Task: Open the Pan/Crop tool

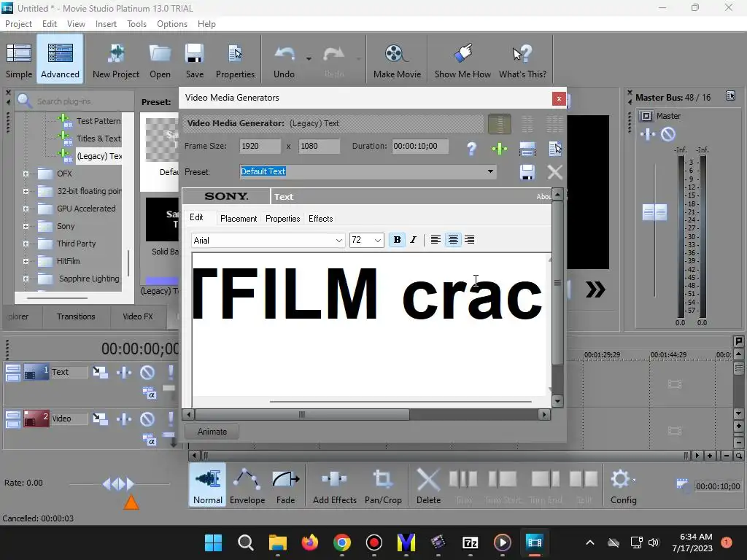Action: click(383, 485)
